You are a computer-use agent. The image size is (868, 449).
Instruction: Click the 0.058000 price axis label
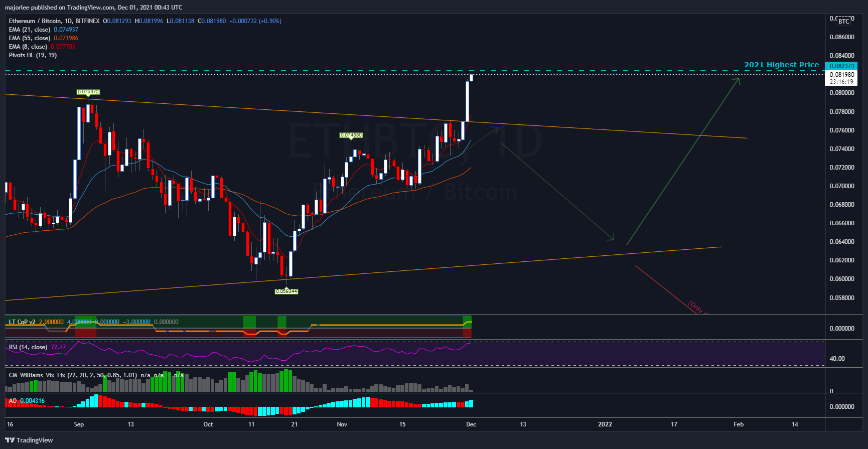842,298
